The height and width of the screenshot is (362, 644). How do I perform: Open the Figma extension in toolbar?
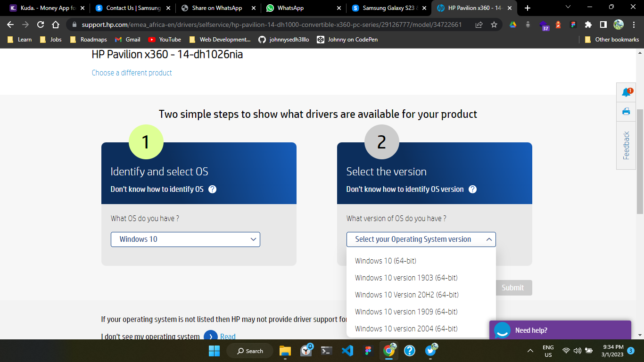tap(573, 25)
